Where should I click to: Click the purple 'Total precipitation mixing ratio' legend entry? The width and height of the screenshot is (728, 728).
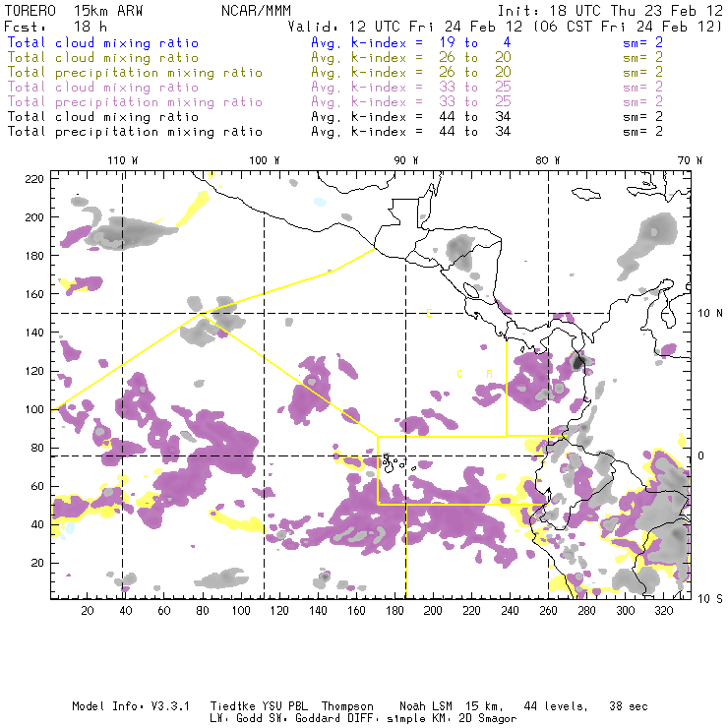pyautogui.click(x=135, y=102)
